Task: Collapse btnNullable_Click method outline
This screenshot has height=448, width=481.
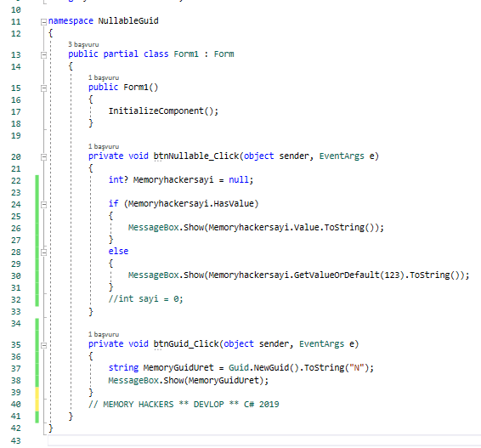Action: (x=44, y=156)
